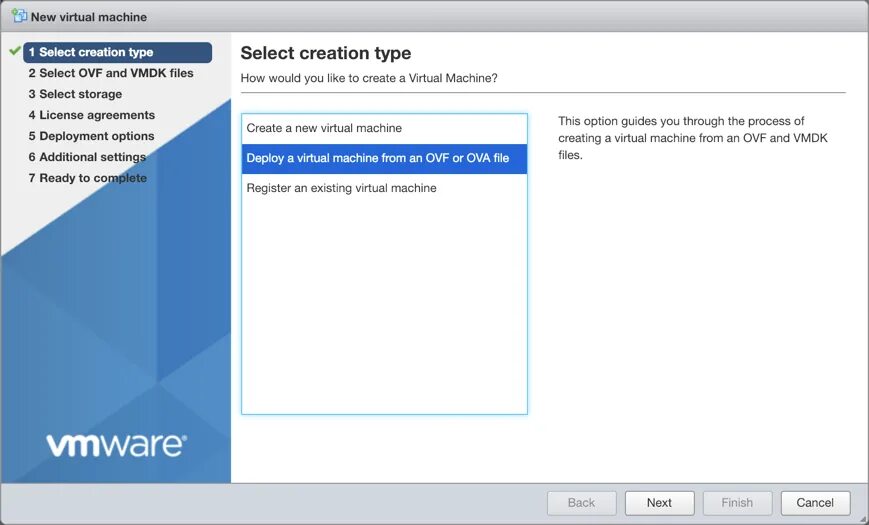Open step 5 Deployment options
This screenshot has height=525, width=869.
click(91, 136)
